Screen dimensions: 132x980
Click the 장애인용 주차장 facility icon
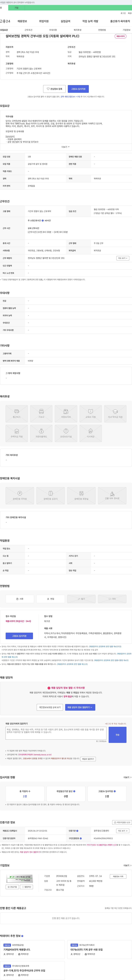click(20, 496)
